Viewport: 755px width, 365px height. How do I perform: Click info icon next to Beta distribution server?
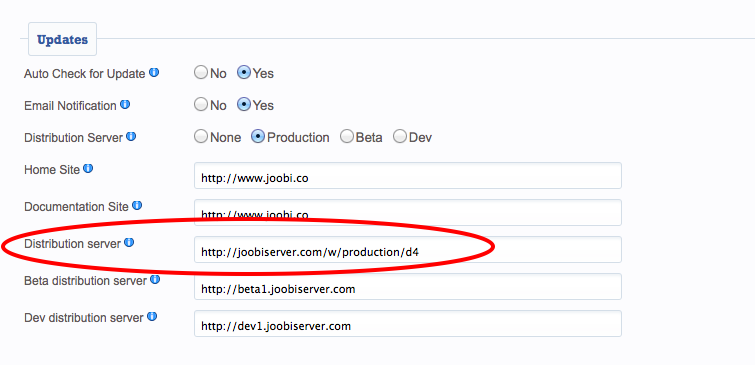[x=155, y=279]
